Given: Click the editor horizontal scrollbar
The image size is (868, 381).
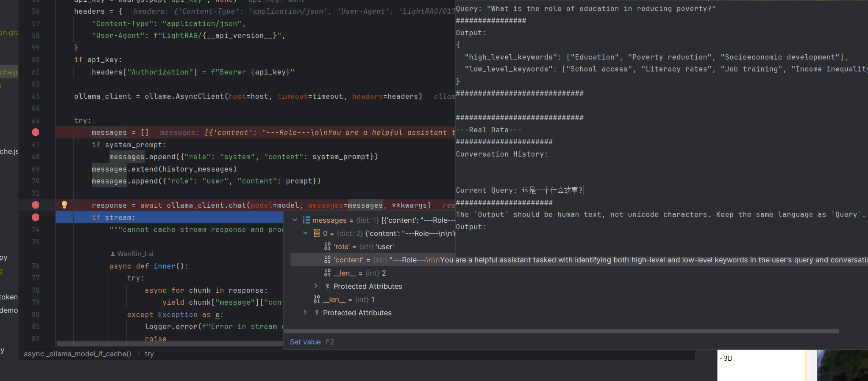Looking at the screenshot, I should tap(170, 344).
